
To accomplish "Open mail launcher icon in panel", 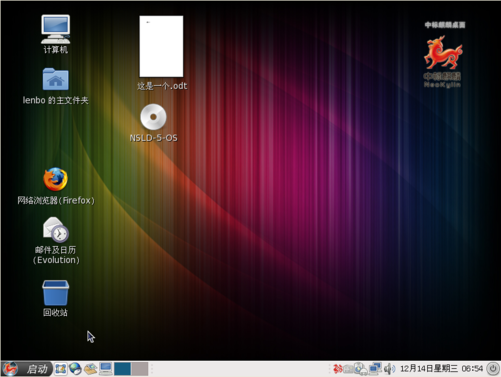I will tap(90, 369).
